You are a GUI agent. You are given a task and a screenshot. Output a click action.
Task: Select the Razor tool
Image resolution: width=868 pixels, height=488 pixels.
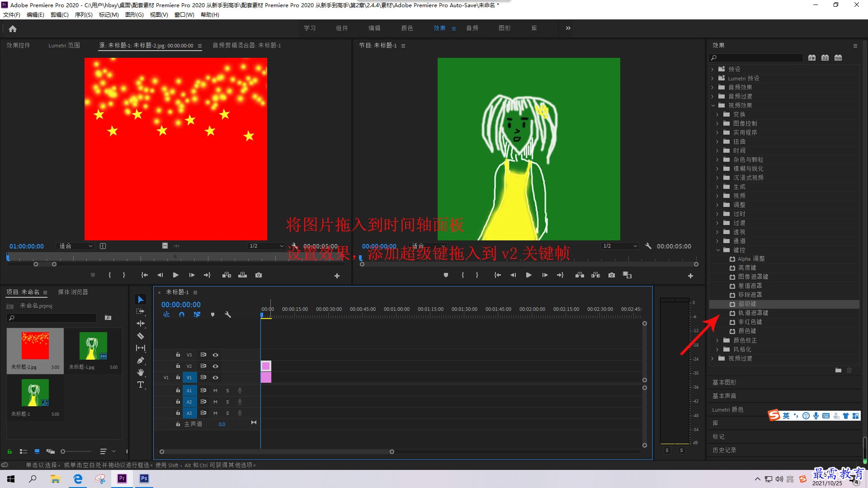(x=141, y=336)
